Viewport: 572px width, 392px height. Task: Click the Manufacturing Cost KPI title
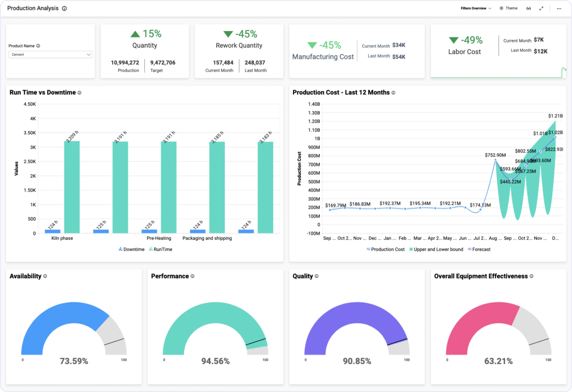[x=323, y=57]
